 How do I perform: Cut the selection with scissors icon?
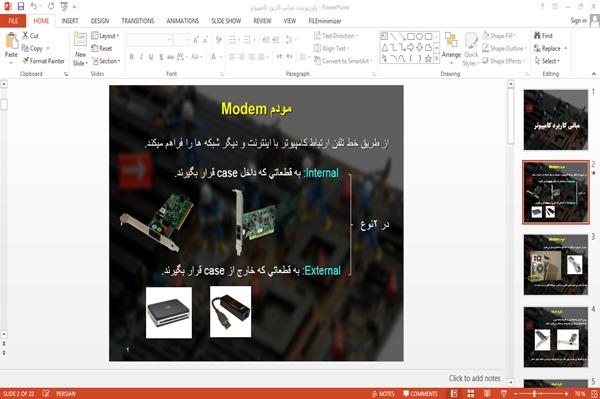click(30, 36)
